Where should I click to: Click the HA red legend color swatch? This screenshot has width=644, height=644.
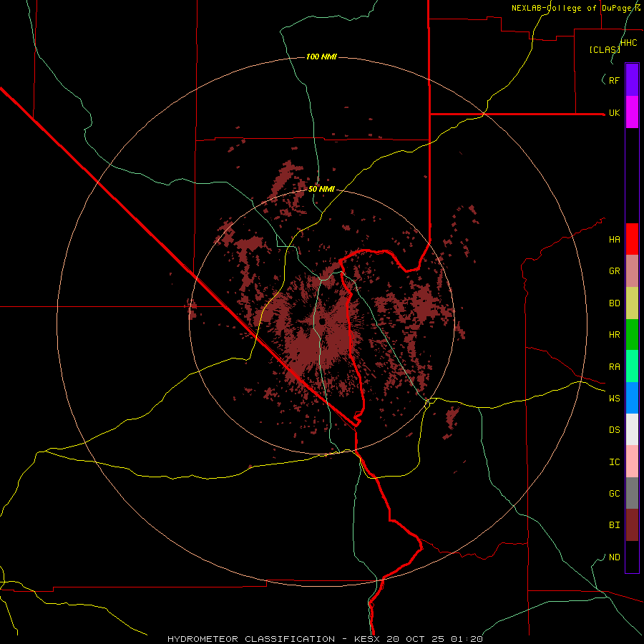coord(632,239)
